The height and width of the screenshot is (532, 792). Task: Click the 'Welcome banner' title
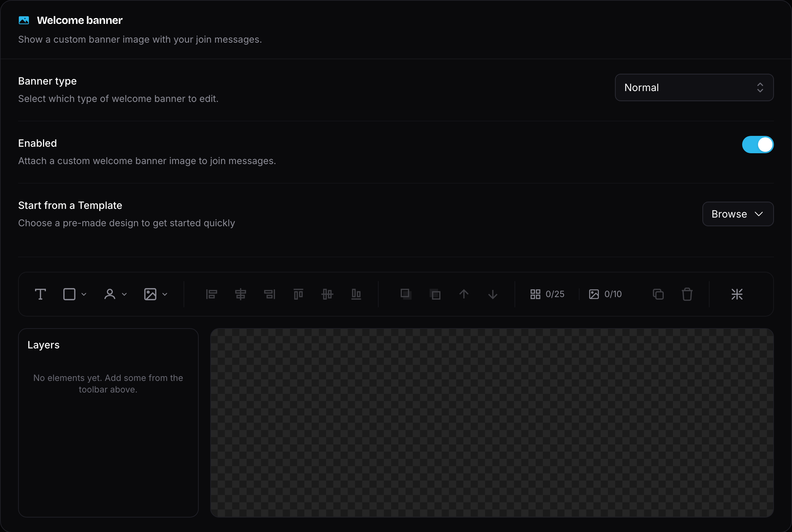coord(79,20)
